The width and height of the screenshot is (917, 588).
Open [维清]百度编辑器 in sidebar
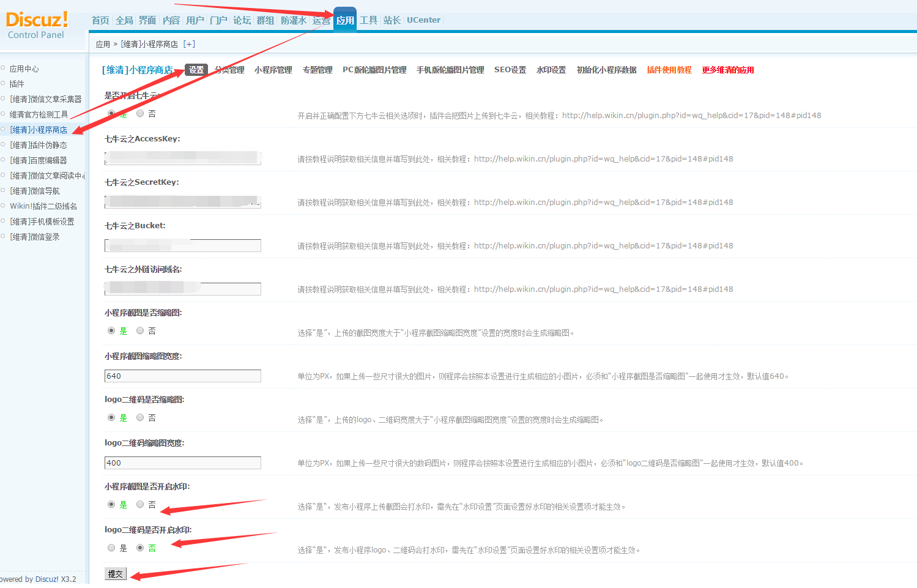pyautogui.click(x=39, y=160)
